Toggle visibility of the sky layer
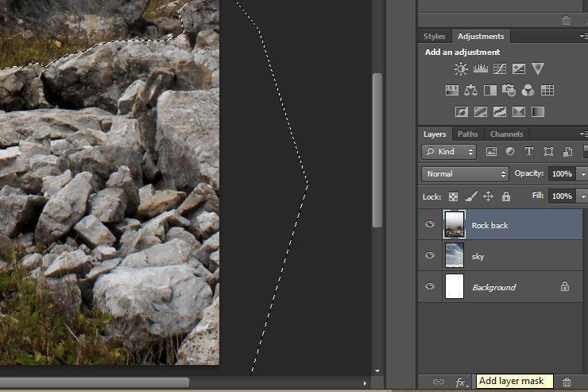Screen dimensions: 588x392 430,256
